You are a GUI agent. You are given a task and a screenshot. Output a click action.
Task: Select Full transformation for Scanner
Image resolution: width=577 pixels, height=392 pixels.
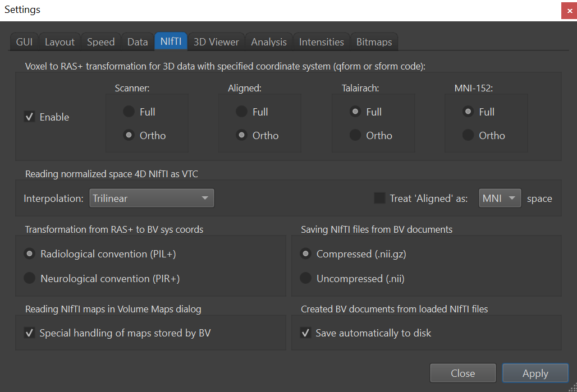click(129, 111)
